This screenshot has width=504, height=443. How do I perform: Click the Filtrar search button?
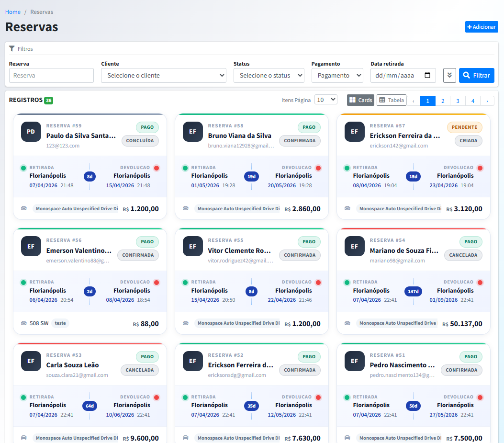(476, 75)
